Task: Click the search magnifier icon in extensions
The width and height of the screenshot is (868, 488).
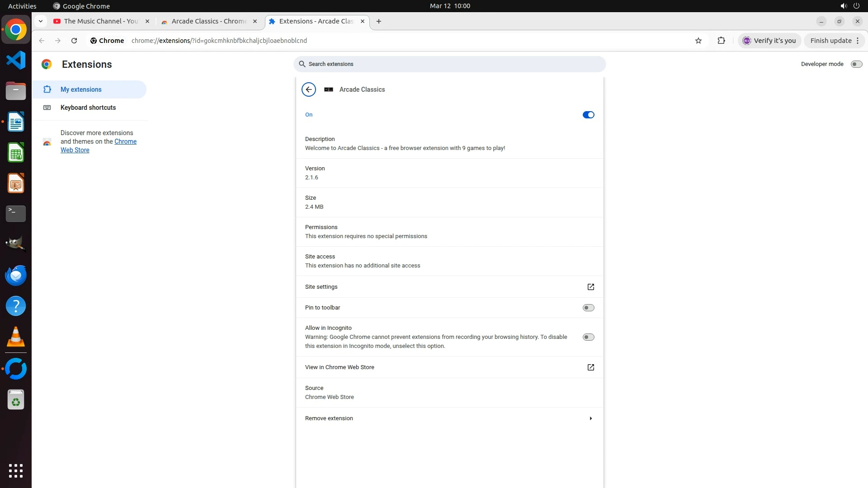Action: tap(302, 64)
